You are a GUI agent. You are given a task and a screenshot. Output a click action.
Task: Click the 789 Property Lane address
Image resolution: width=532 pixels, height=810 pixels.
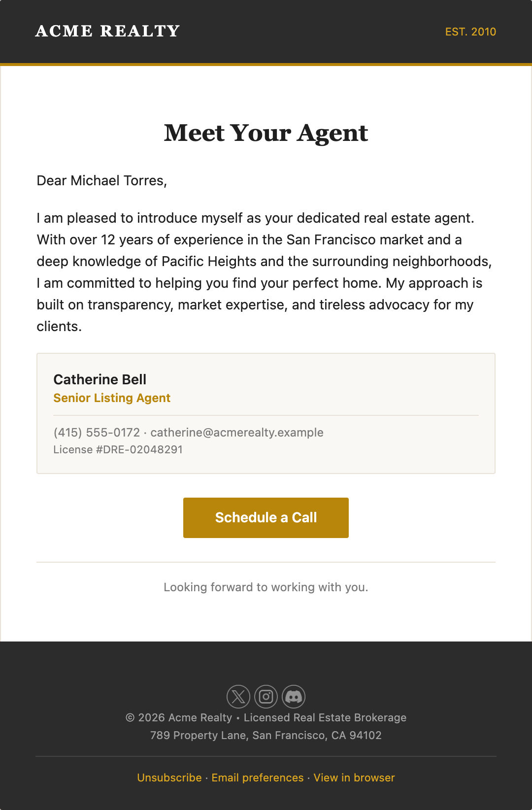(x=266, y=735)
